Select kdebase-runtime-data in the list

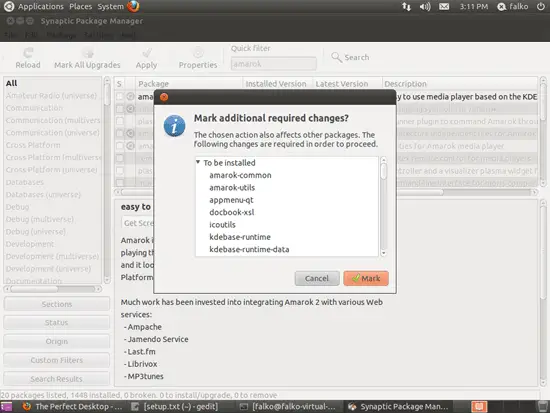(x=249, y=249)
